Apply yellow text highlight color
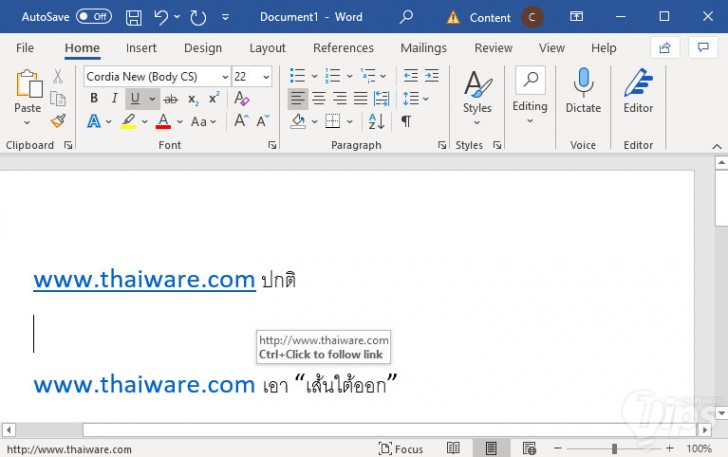The image size is (728, 457). (x=128, y=121)
